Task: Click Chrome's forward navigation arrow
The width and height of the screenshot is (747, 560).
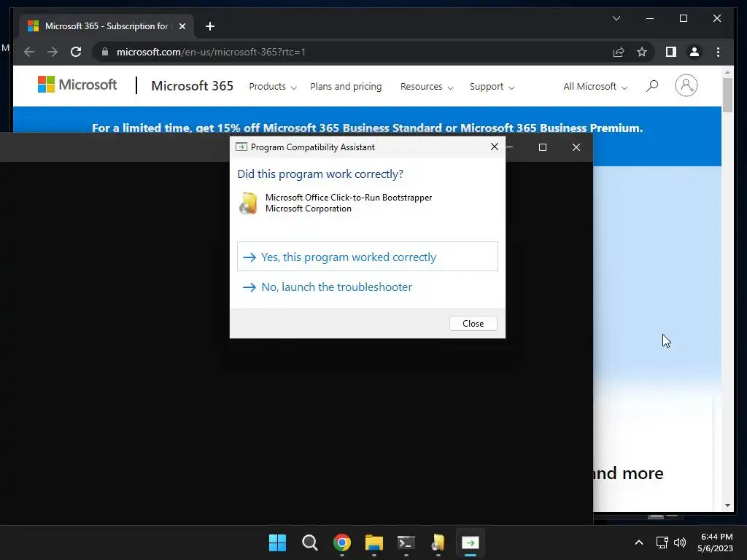Action: pyautogui.click(x=53, y=52)
